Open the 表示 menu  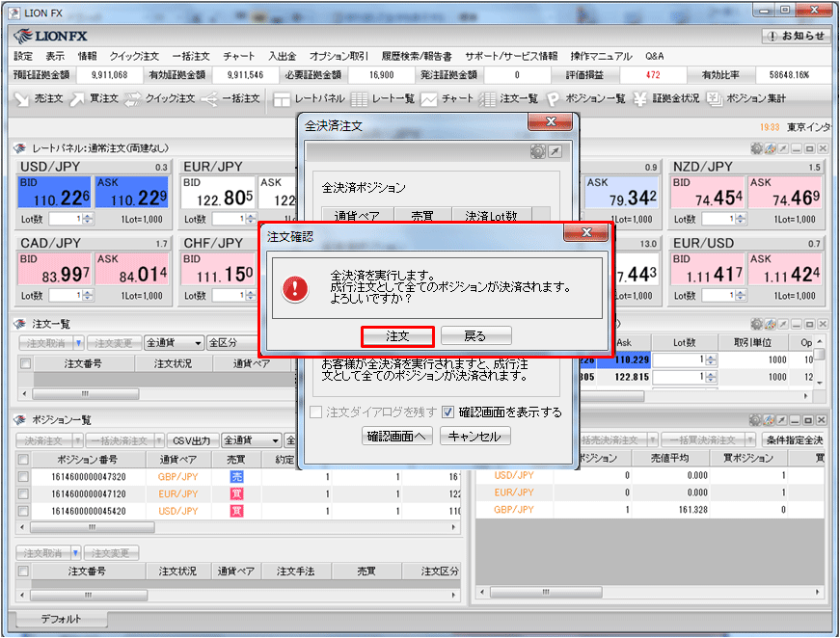point(55,56)
